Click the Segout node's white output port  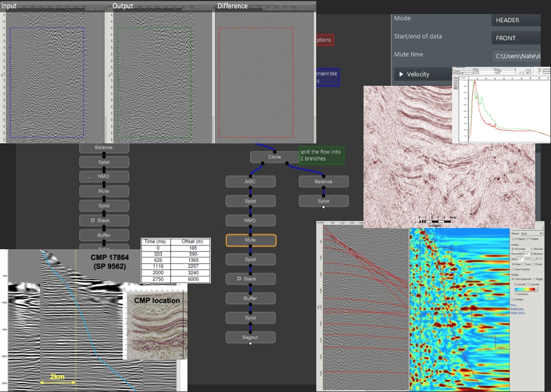(x=251, y=344)
